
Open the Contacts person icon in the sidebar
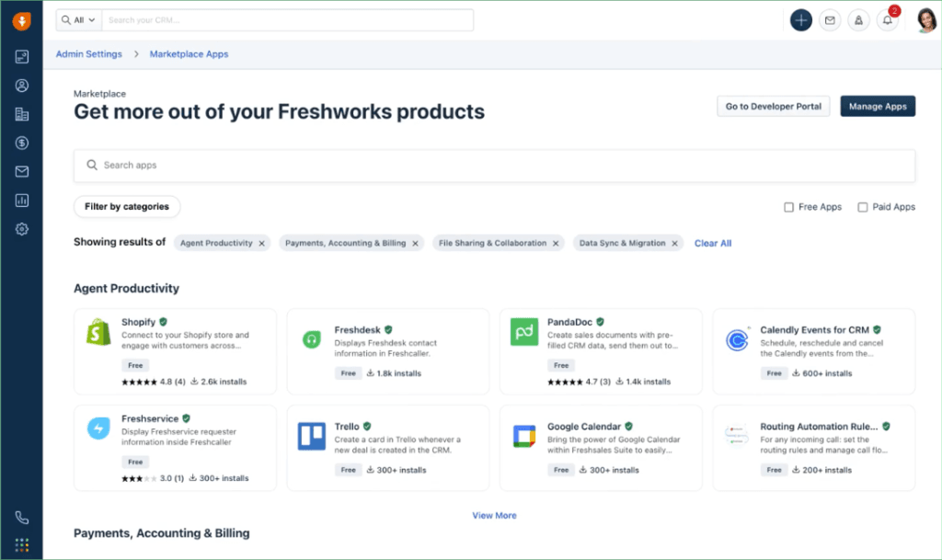22,86
